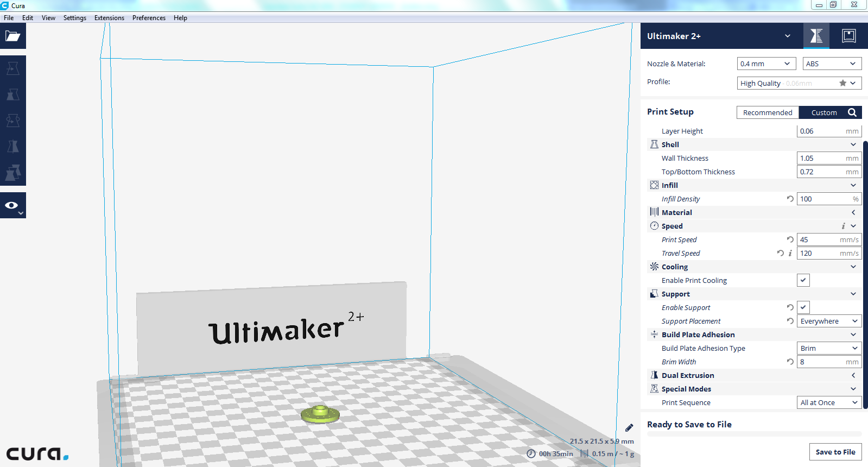Click the Travel Speed value field

point(829,253)
